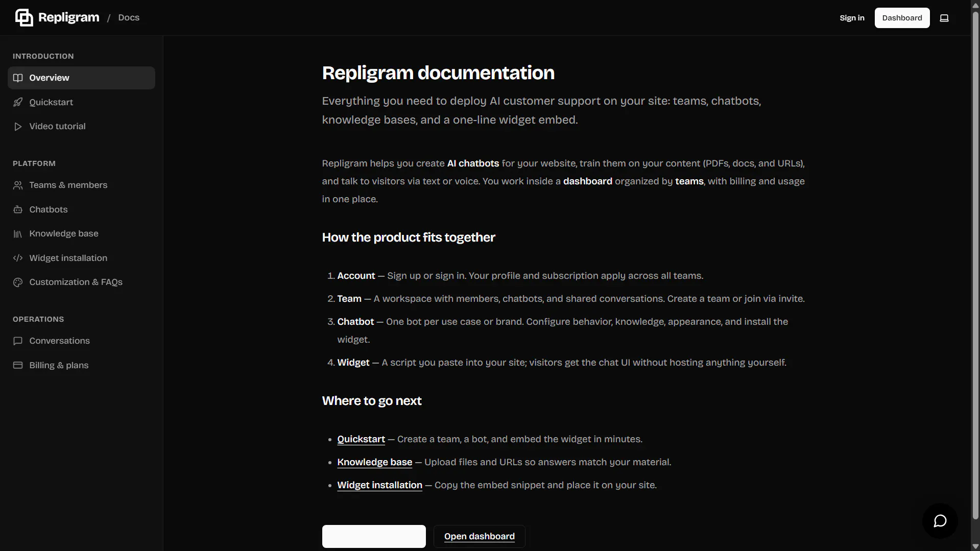Open the Customization & FAQs palette icon
980x551 pixels.
(x=18, y=282)
